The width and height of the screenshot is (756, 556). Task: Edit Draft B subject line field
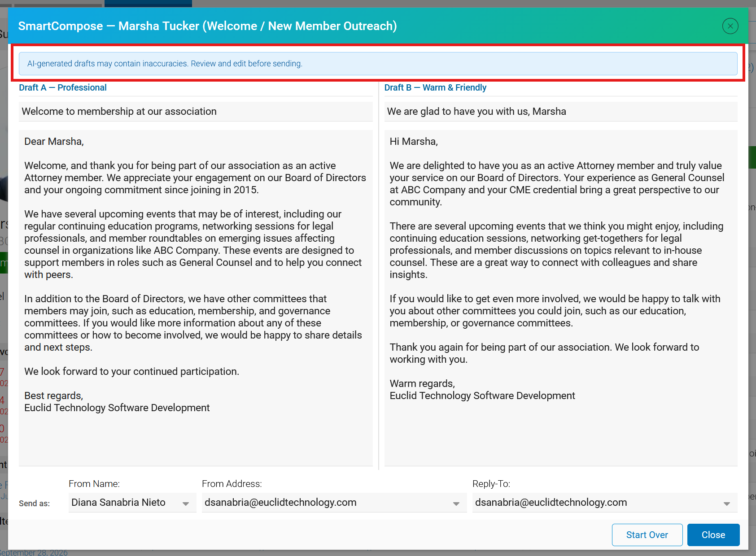[561, 111]
